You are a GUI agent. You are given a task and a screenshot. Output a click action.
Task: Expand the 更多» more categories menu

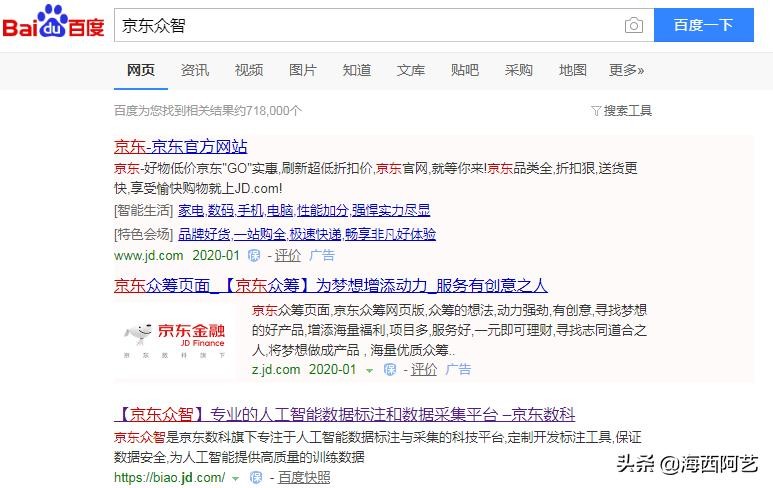tap(626, 70)
